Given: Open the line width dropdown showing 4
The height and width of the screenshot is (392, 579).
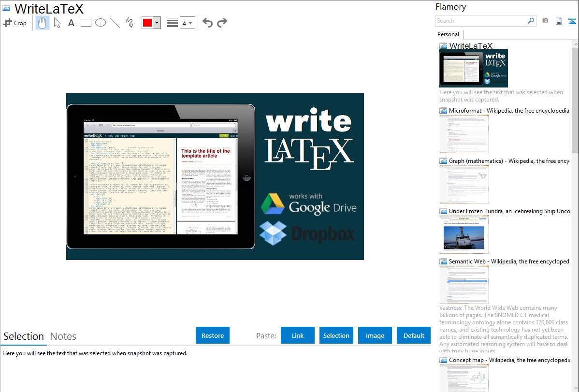Looking at the screenshot, I should [x=187, y=23].
